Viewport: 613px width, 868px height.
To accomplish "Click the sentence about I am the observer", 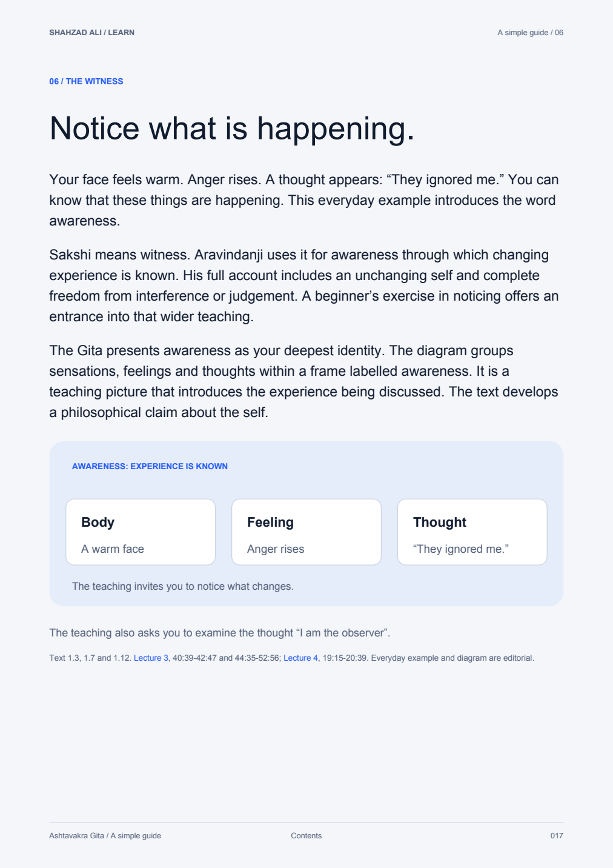I will pyautogui.click(x=220, y=633).
